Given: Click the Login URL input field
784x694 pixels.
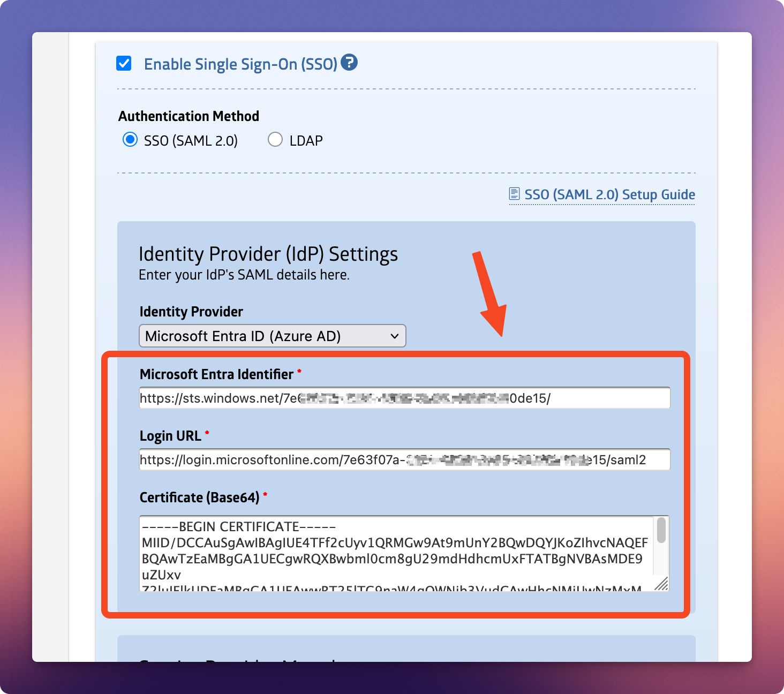Looking at the screenshot, I should (x=404, y=459).
